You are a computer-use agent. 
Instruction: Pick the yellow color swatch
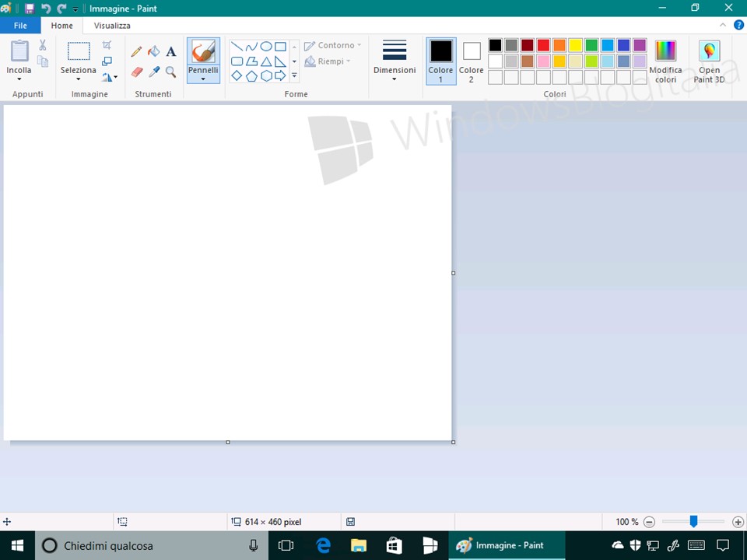point(576,45)
